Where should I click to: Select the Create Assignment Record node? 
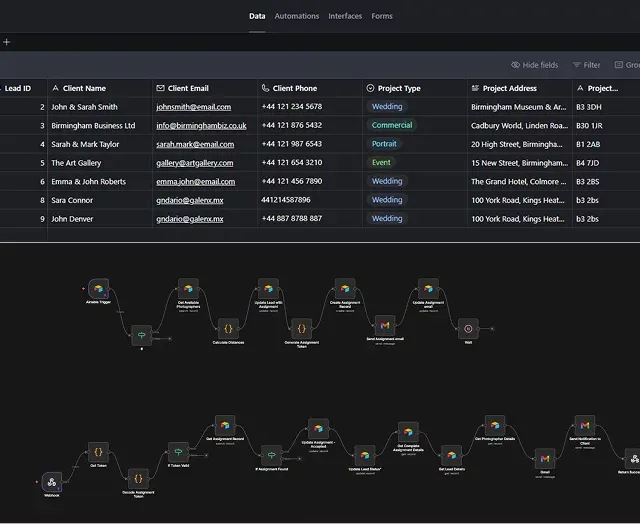344,289
